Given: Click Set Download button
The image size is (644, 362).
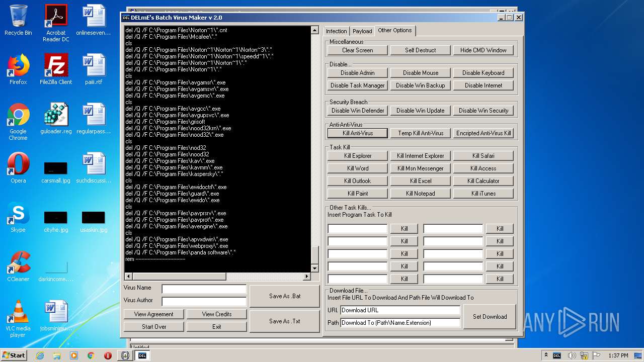Looking at the screenshot, I should pyautogui.click(x=490, y=317).
